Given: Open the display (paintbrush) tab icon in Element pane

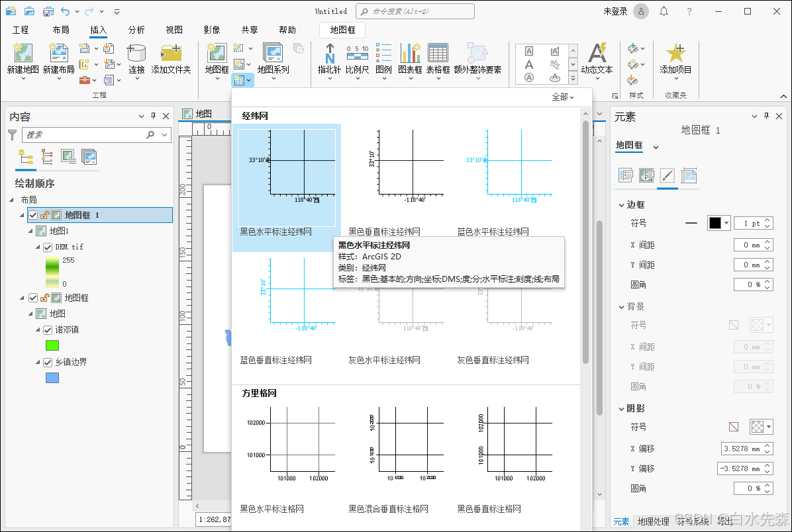Looking at the screenshot, I should coord(668,175).
